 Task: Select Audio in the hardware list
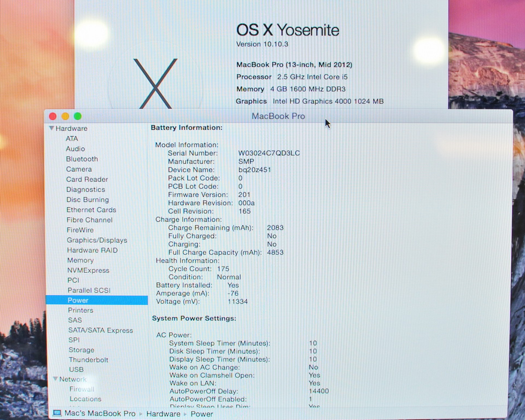pyautogui.click(x=75, y=149)
